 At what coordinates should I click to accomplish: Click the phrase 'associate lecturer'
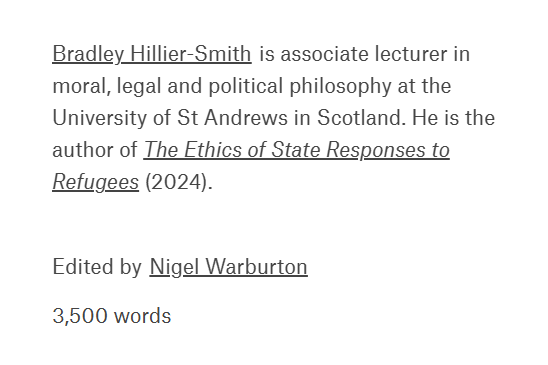coord(363,54)
